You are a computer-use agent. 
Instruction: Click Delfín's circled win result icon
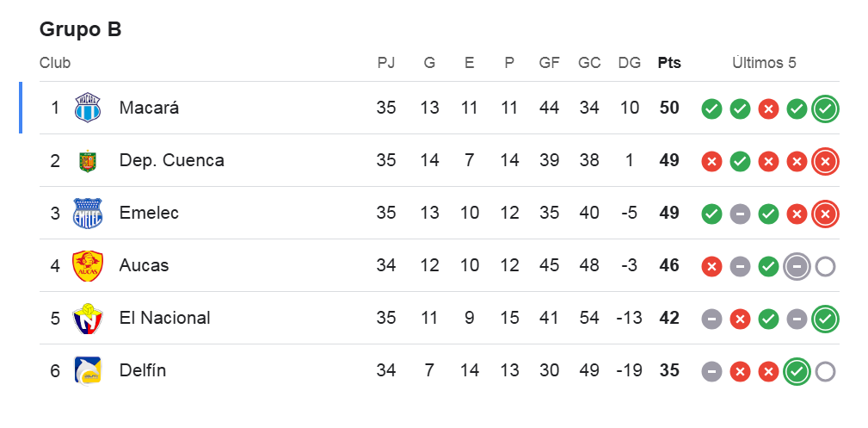tap(797, 372)
